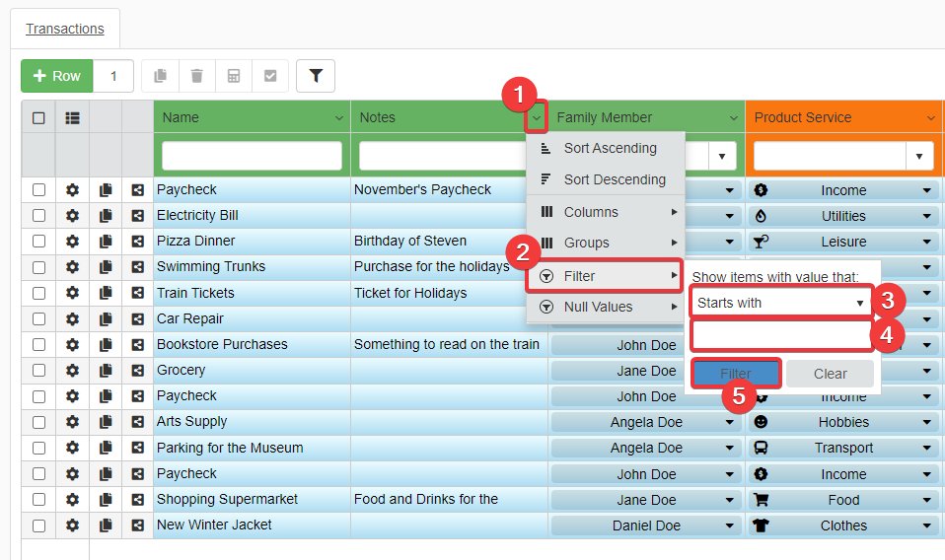
Task: Tick the checkbox for the Car Repair row
Action: [38, 318]
